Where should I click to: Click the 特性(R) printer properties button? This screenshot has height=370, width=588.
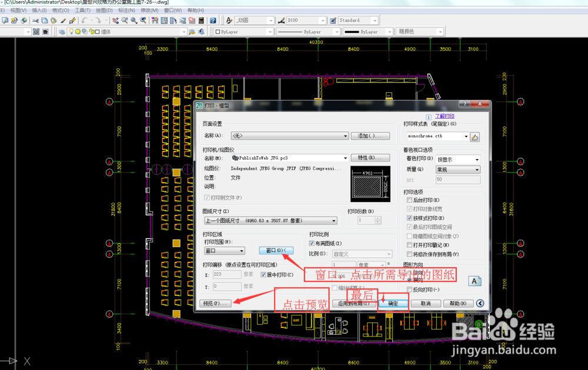pyautogui.click(x=370, y=158)
